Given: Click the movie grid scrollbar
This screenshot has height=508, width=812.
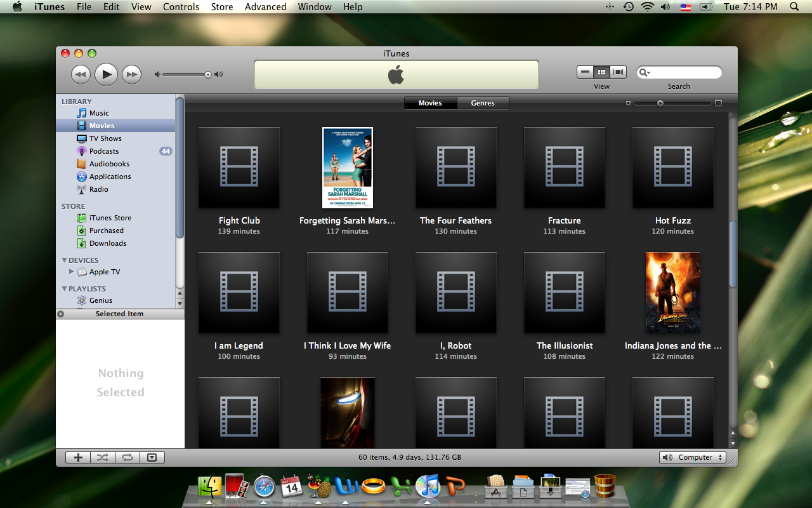Looking at the screenshot, I should click(x=733, y=254).
